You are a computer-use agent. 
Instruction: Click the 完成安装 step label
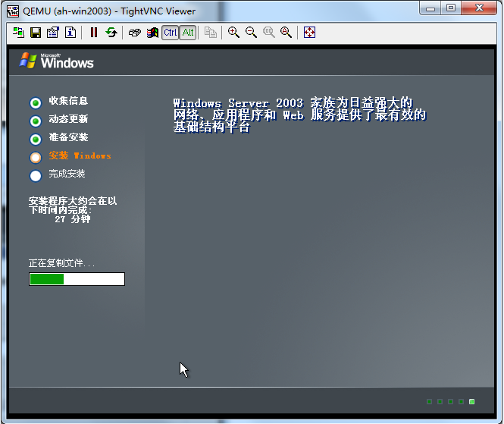[x=67, y=174]
